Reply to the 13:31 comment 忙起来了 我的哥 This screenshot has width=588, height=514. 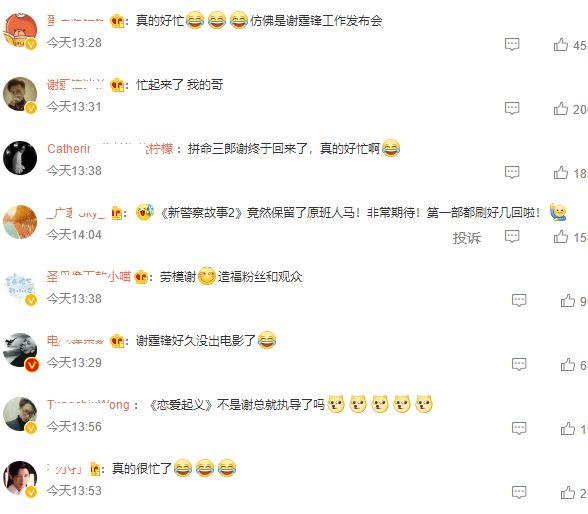[x=512, y=108]
